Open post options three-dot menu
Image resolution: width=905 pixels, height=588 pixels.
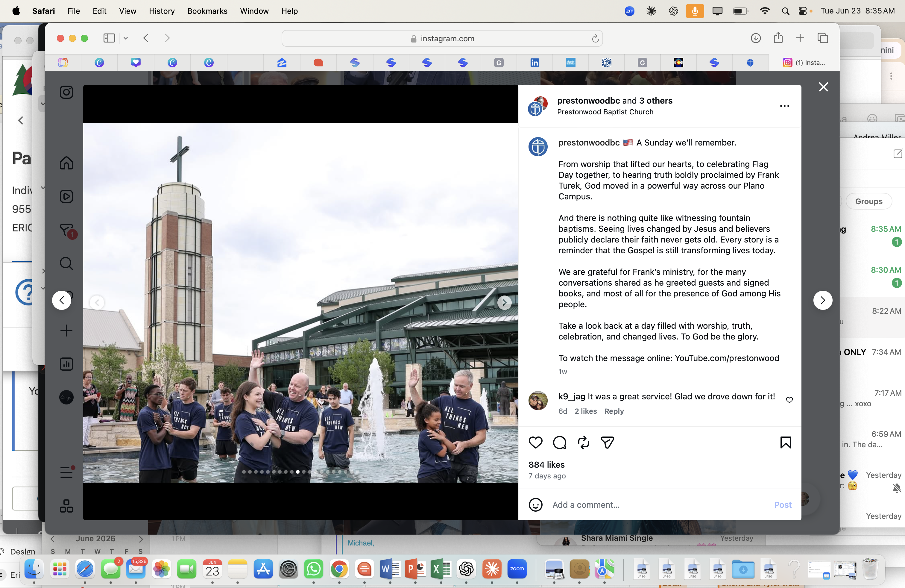click(x=784, y=106)
